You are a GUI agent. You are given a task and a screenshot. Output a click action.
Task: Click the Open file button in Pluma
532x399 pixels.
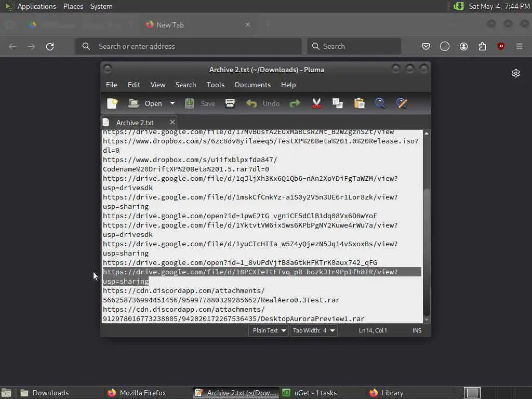[145, 103]
